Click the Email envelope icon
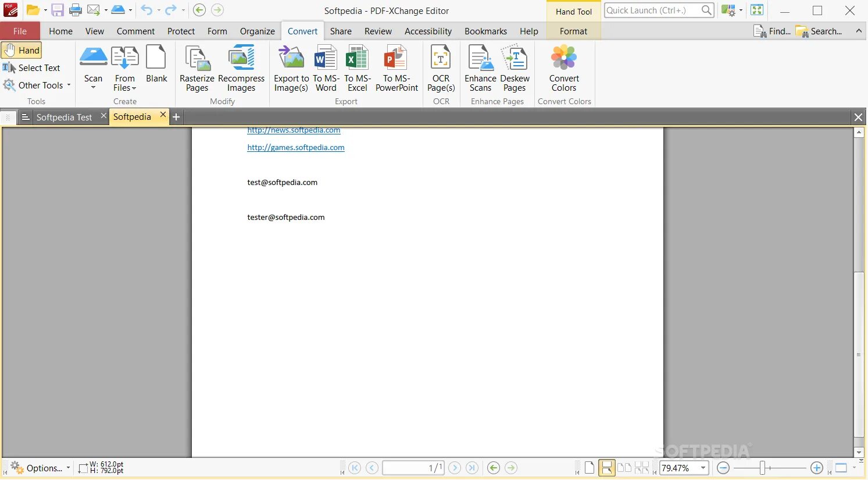The width and height of the screenshot is (868, 480). click(94, 10)
